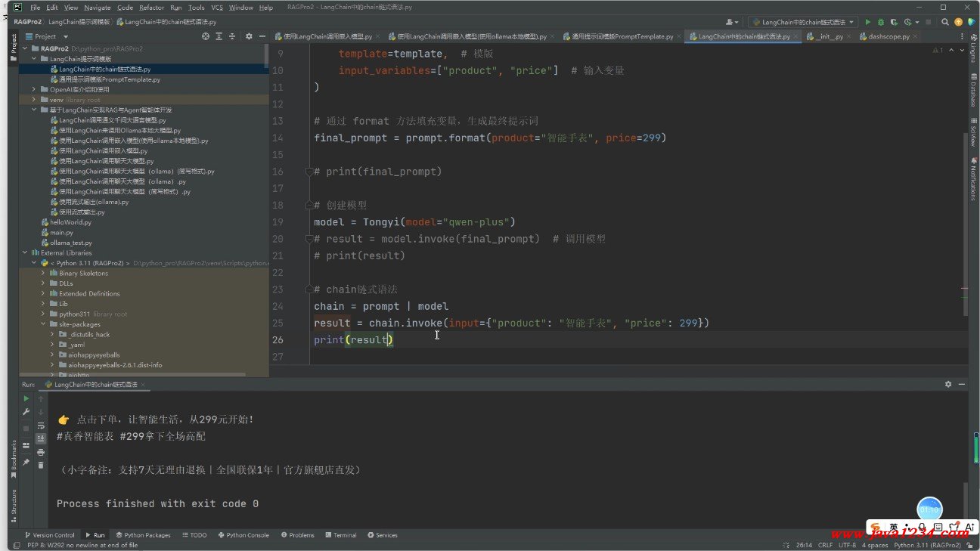Start debugging with the Debug bug icon
The height and width of the screenshot is (551, 980).
(880, 22)
